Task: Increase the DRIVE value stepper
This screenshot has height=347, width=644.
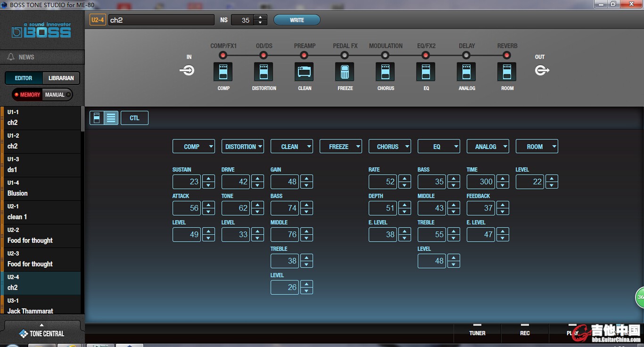Action: [x=257, y=179]
